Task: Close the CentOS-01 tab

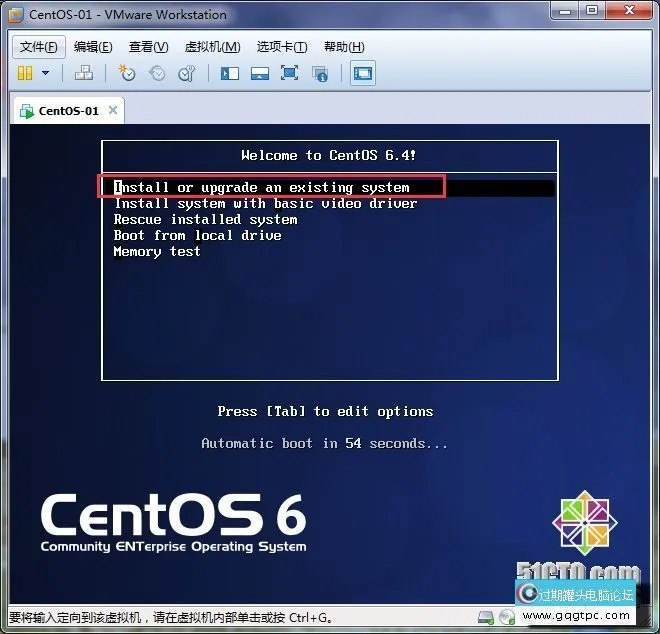Action: 112,110
